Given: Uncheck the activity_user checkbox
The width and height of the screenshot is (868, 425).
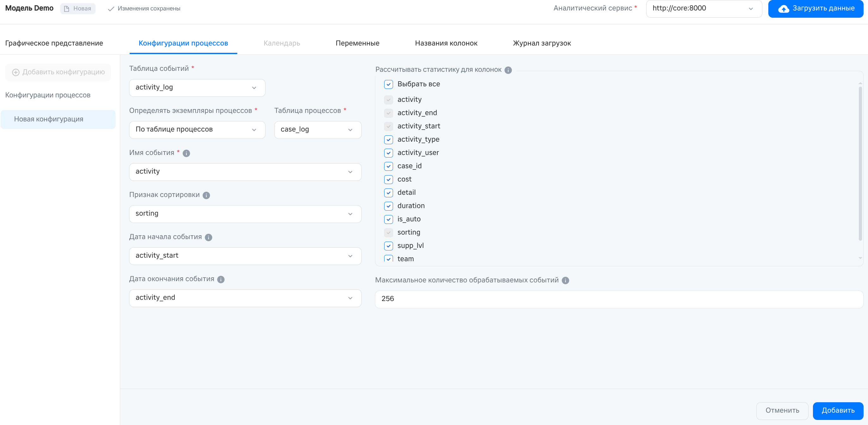Looking at the screenshot, I should (x=389, y=153).
